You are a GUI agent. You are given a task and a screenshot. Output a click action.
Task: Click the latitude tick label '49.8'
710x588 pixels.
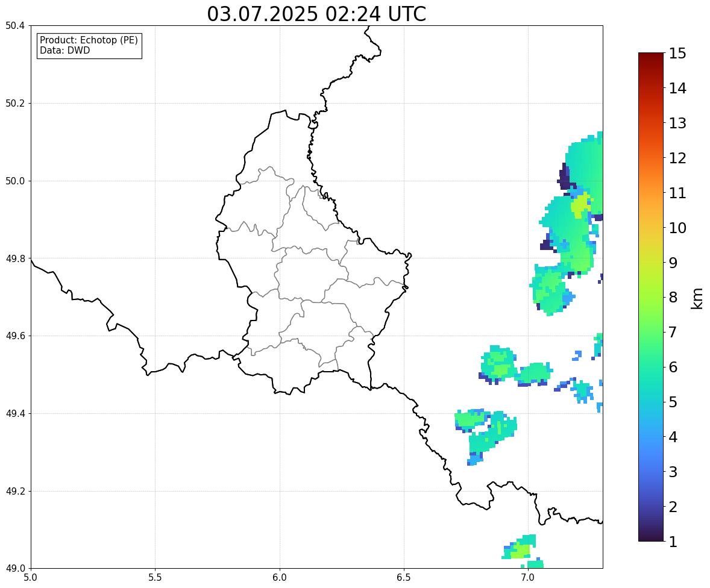[x=15, y=258]
